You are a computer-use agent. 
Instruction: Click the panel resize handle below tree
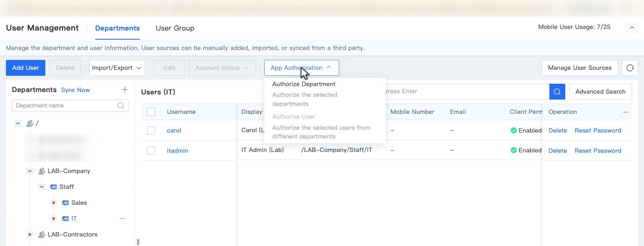coord(138,242)
